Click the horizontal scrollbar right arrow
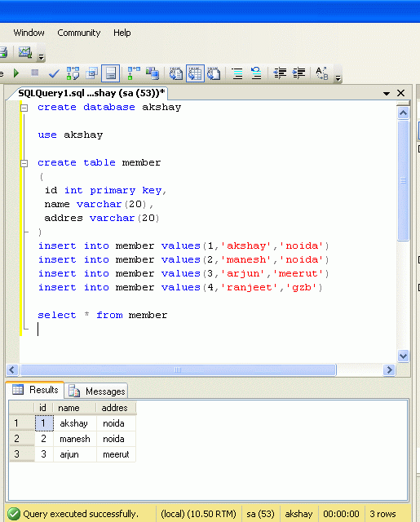This screenshot has height=522, width=420. pyautogui.click(x=389, y=369)
